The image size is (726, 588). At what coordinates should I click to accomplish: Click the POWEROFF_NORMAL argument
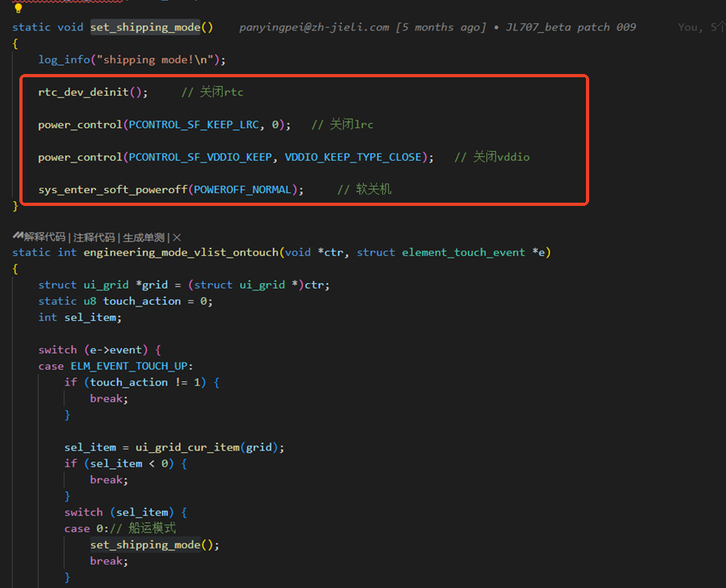[242, 190]
